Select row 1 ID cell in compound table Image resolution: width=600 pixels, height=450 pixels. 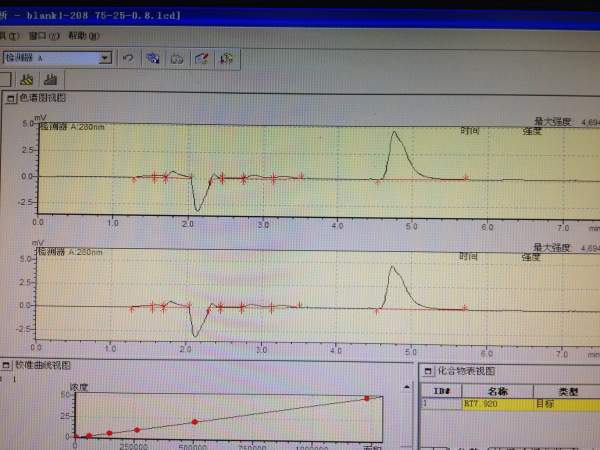pos(441,404)
